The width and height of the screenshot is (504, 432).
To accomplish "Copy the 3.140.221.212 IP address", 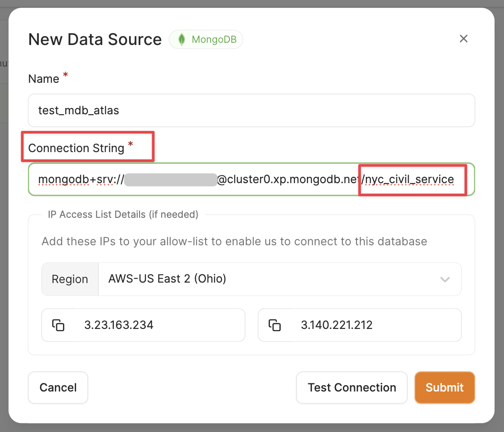I will pos(274,325).
